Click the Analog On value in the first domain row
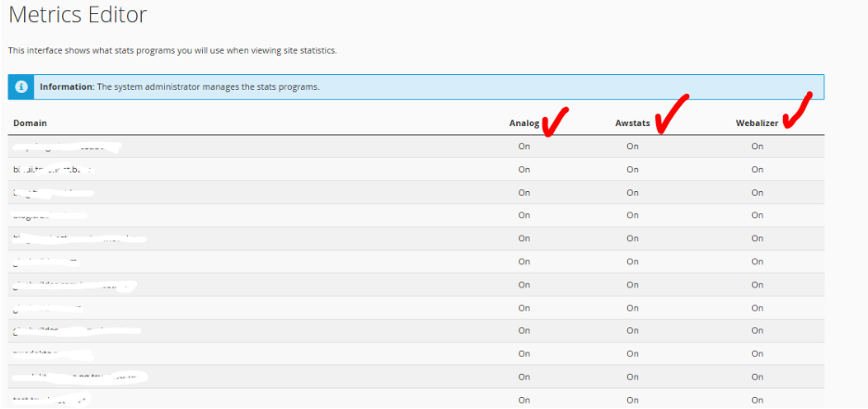Screen dimensions: 868x409 tap(524, 147)
